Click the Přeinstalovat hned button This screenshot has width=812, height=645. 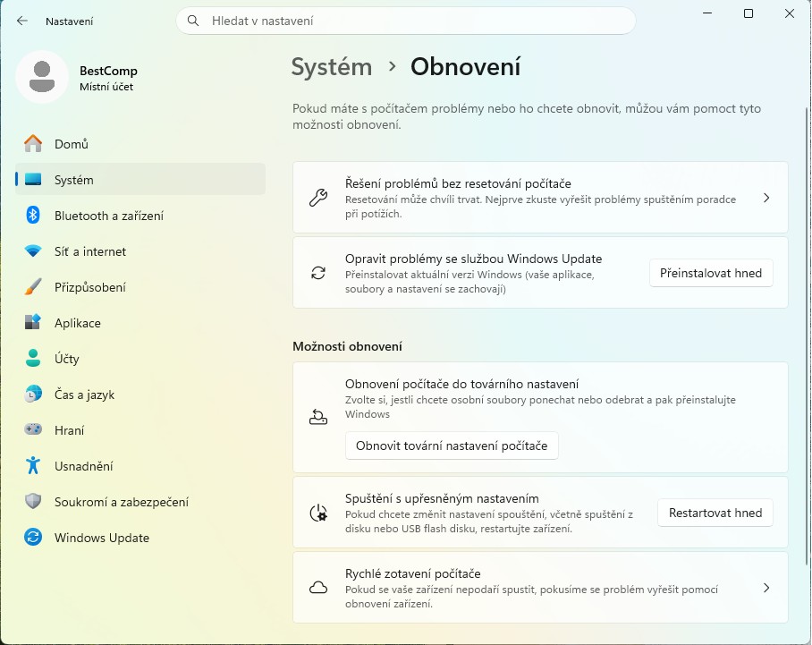(711, 273)
